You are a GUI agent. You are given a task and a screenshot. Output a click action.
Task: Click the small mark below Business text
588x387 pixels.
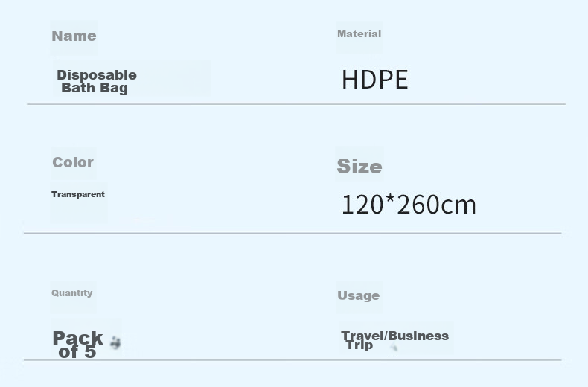[394, 348]
